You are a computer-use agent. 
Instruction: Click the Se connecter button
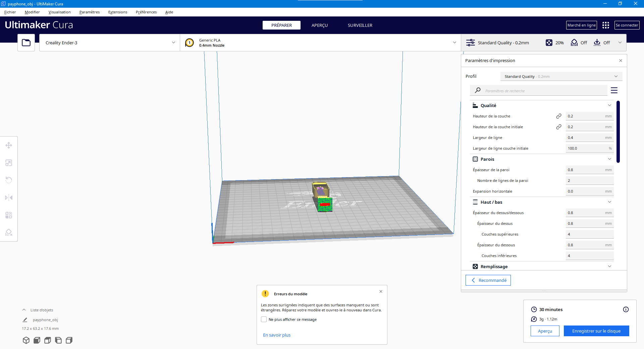coord(627,25)
